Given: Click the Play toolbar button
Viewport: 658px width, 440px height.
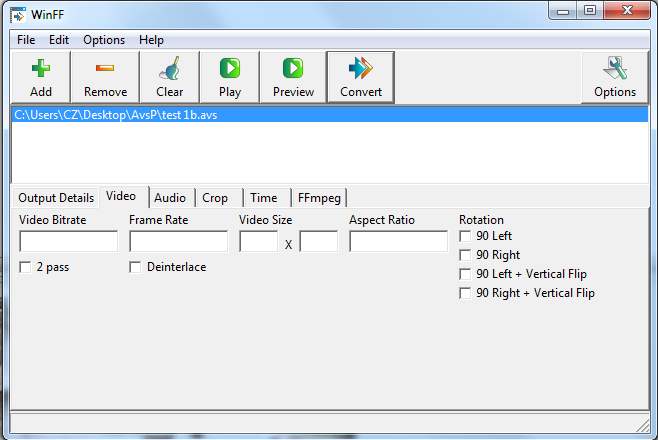Looking at the screenshot, I should tap(230, 77).
